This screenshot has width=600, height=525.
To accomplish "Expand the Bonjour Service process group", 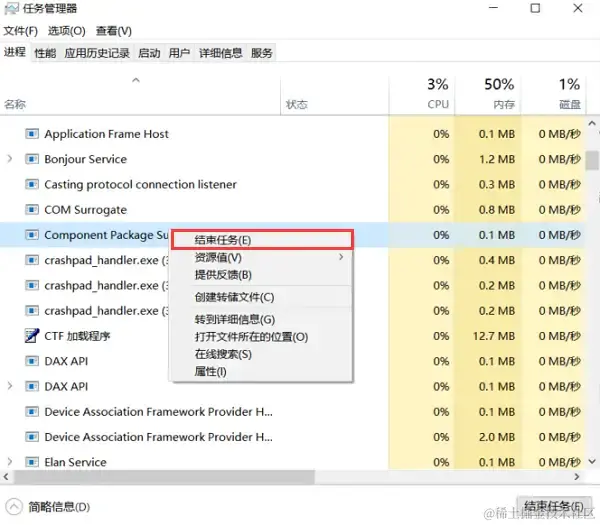I will tap(10, 159).
